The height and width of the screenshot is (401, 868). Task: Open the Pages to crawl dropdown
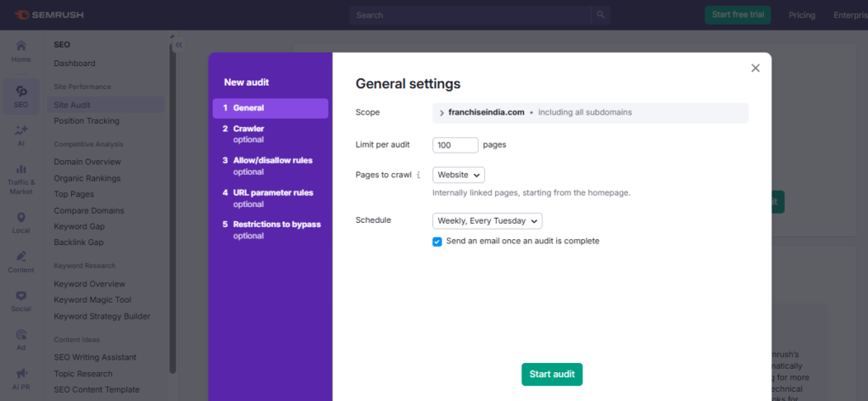pos(459,175)
